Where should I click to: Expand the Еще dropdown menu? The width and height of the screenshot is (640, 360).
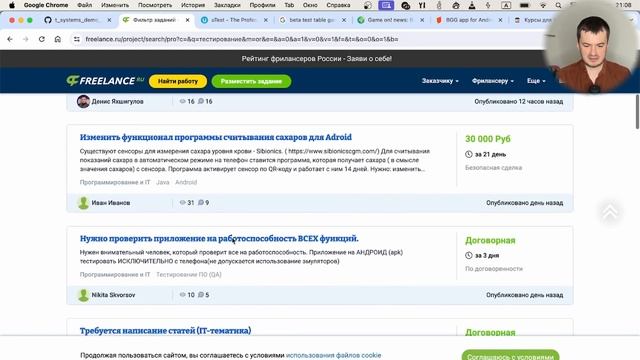pos(536,81)
